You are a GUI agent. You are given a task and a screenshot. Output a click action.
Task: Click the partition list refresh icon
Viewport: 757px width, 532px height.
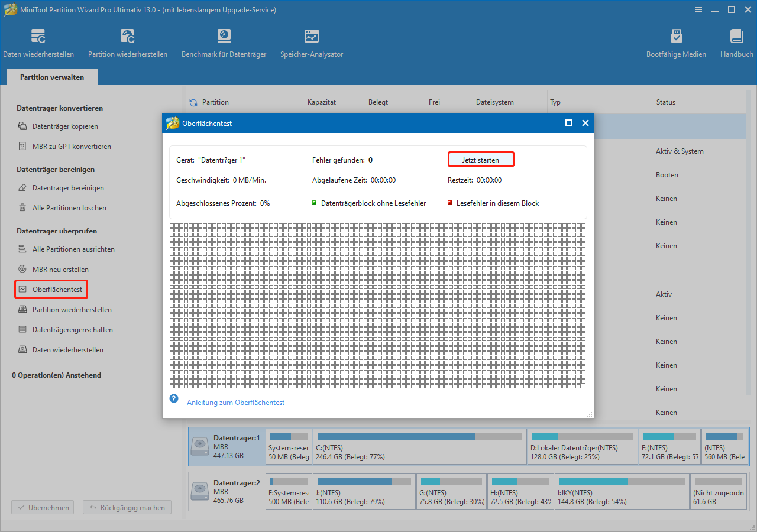click(x=193, y=102)
